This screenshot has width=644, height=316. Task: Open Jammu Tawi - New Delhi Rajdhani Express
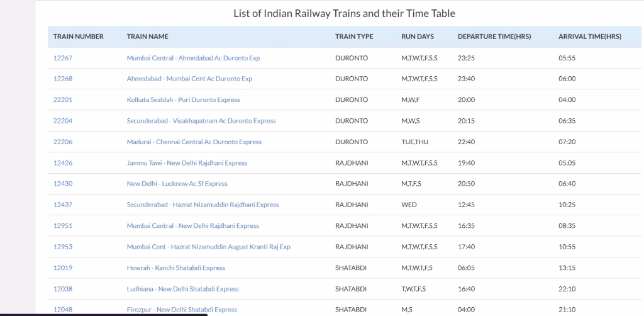(187, 163)
